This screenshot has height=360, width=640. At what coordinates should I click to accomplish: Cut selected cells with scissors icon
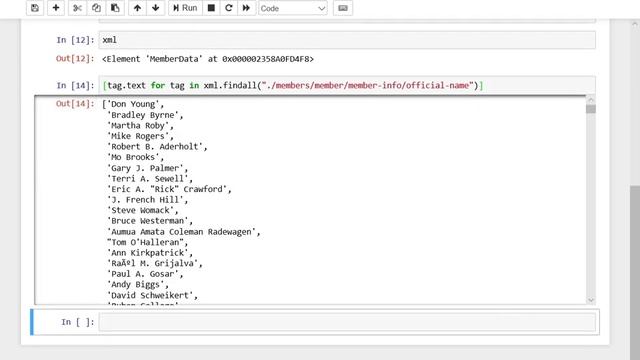pos(77,8)
